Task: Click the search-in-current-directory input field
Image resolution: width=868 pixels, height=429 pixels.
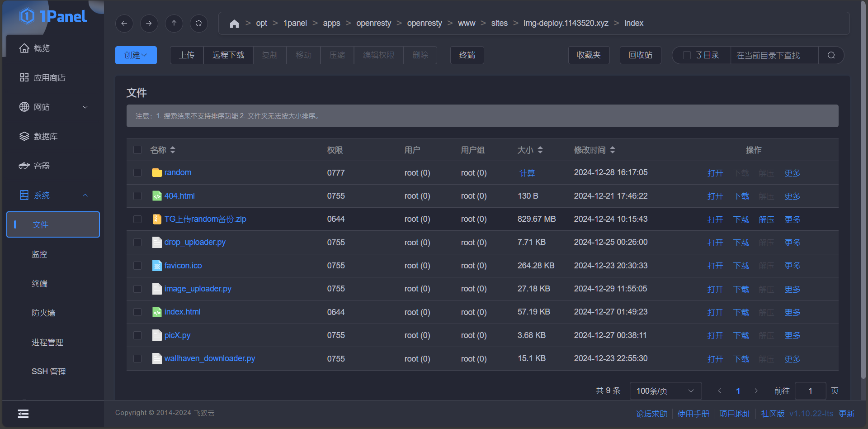Action: [x=774, y=55]
